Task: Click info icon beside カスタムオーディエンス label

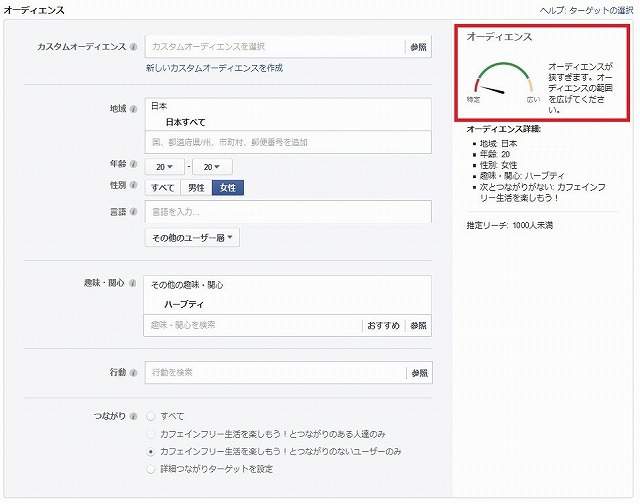Action: pos(134,47)
